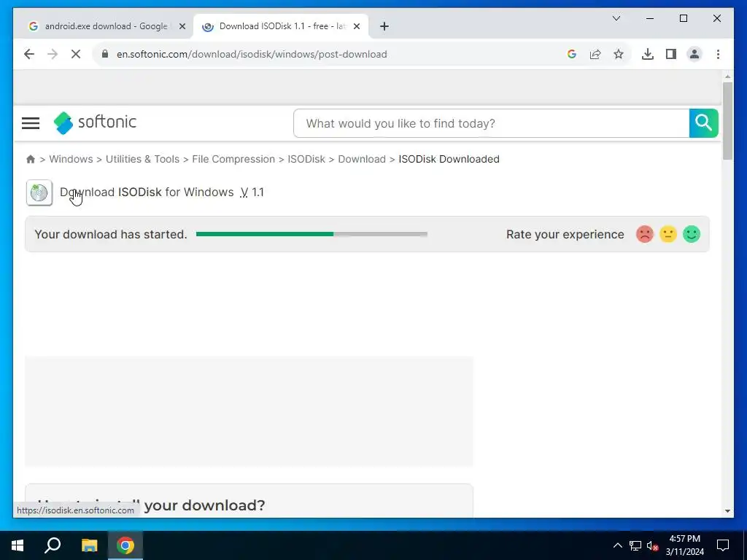This screenshot has height=560, width=747.
Task: Open Windows breadcrumb link
Action: click(x=71, y=159)
